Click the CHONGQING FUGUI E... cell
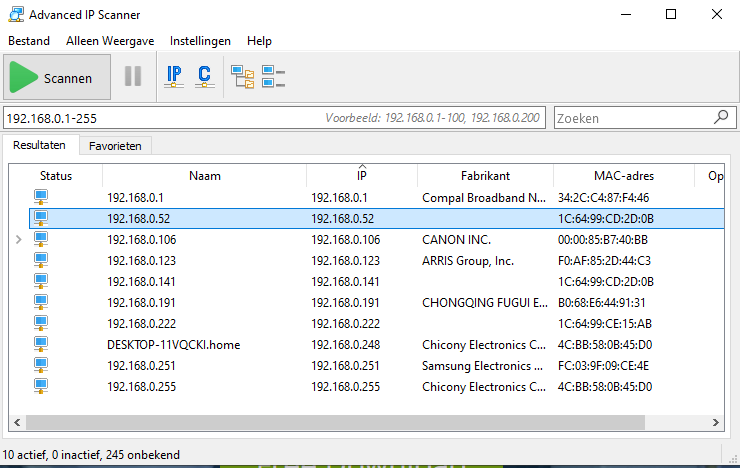The height and width of the screenshot is (468, 740). click(x=485, y=303)
